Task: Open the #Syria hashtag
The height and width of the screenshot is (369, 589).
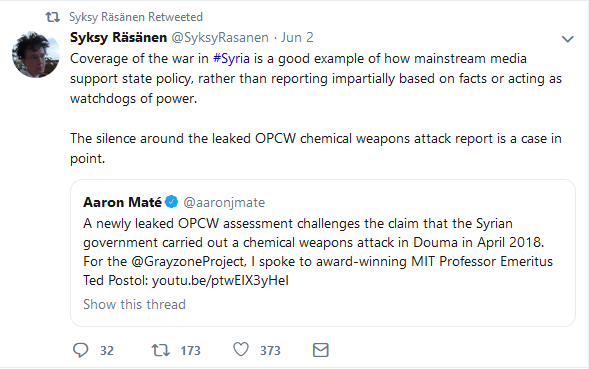Action: (x=231, y=59)
